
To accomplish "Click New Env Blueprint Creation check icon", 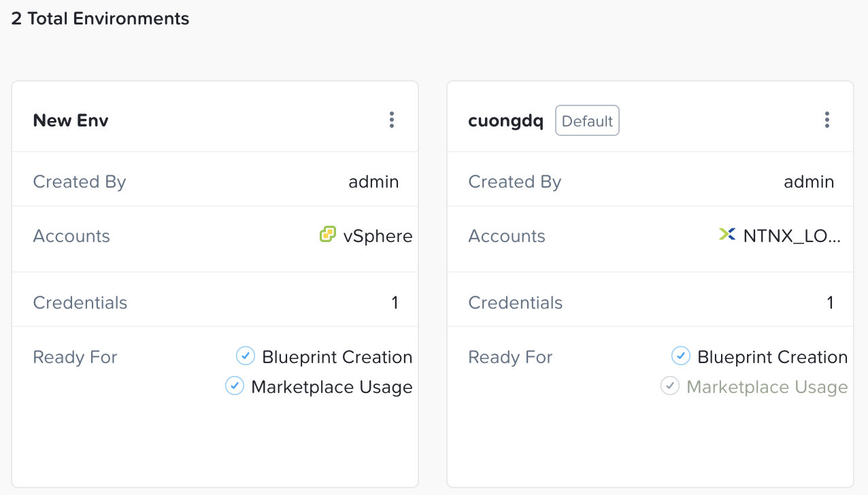I will (x=246, y=356).
